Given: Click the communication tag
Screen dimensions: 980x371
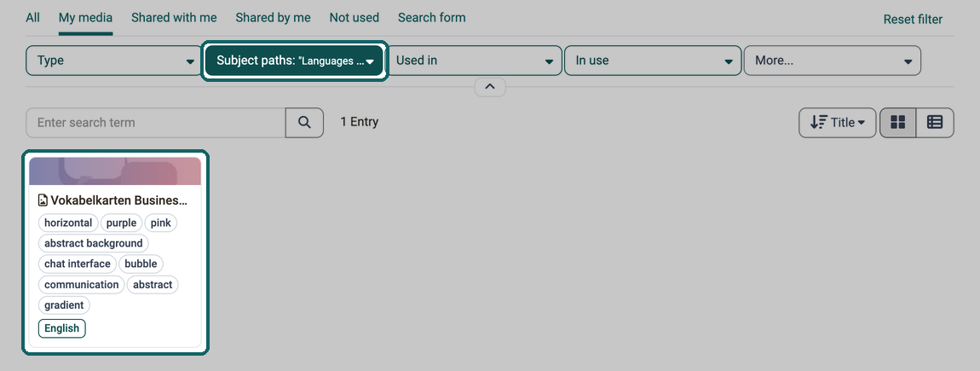Looking at the screenshot, I should 81,285.
